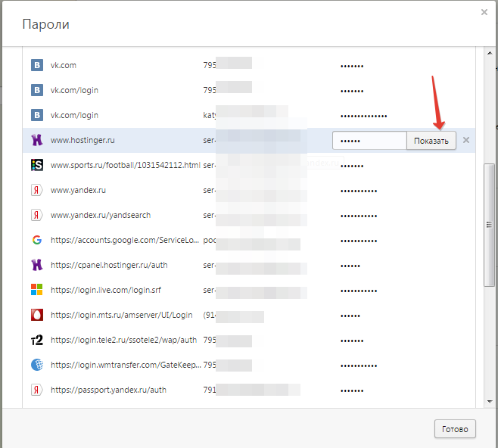Click the cpanel.hostinger.ru favicon

coord(37,265)
